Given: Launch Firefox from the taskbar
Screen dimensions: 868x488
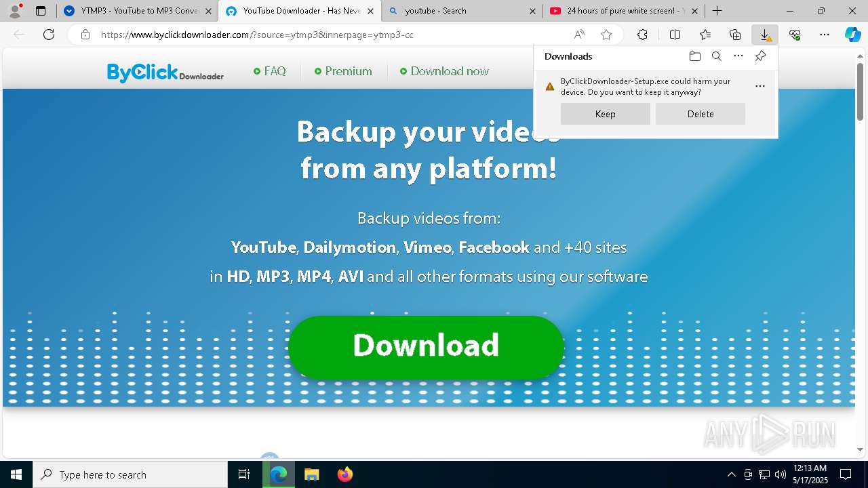Looking at the screenshot, I should click(x=344, y=474).
